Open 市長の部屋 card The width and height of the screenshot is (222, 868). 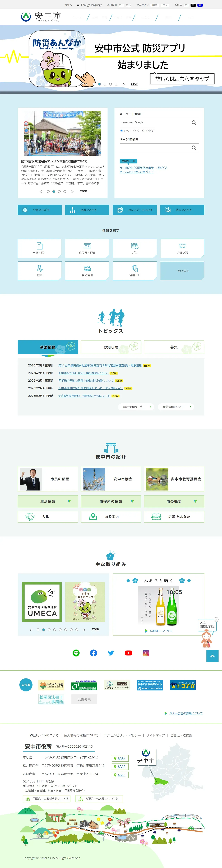point(48,479)
